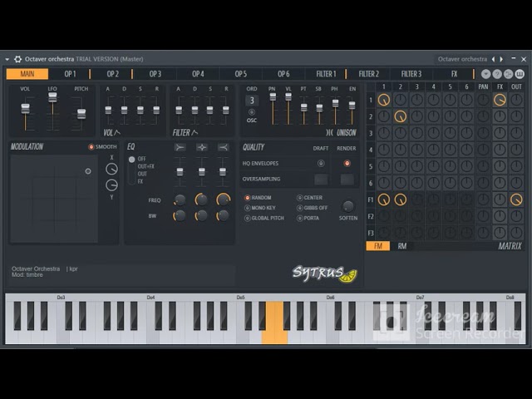The image size is (532, 399).
Task: Click the modulation XY pad handle
Action: pos(88,171)
